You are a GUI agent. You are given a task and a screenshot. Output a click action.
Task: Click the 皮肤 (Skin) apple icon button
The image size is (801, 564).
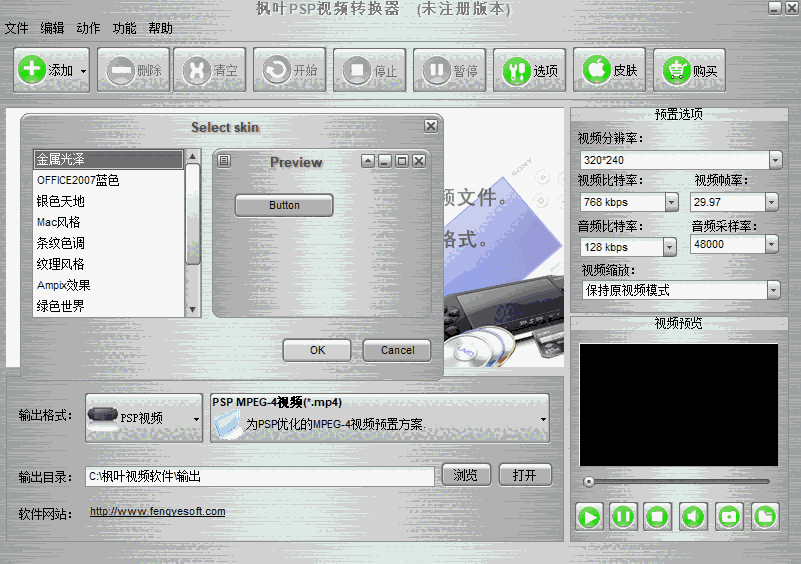point(609,70)
